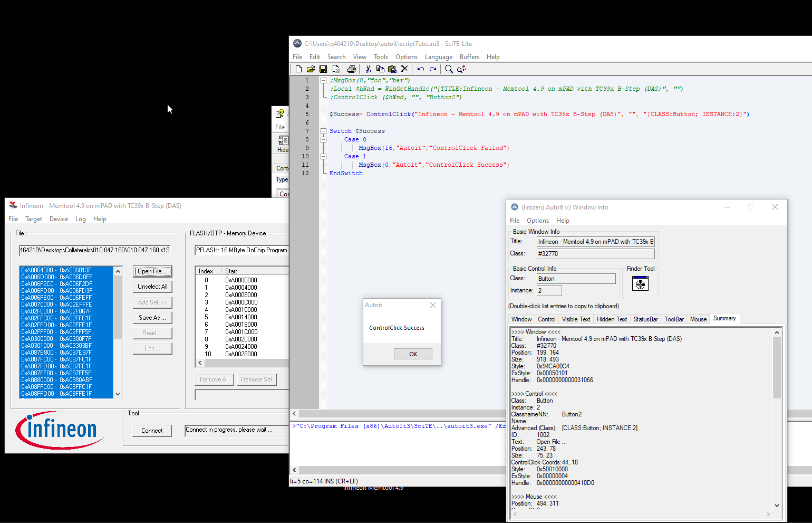The width and height of the screenshot is (812, 523).
Task: Open the Language menu in SciTE
Action: coord(439,57)
